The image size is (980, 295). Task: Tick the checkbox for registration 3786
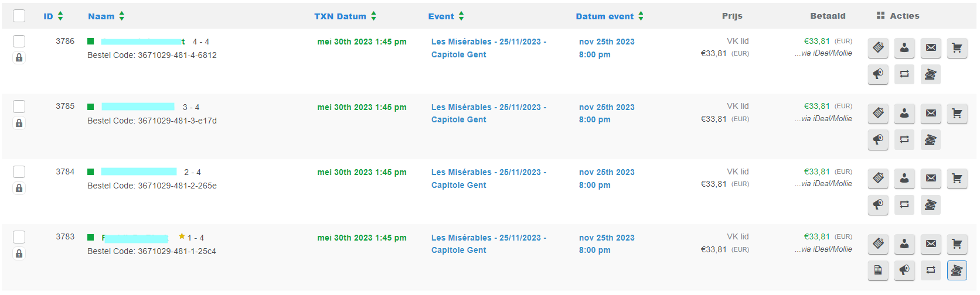[19, 41]
